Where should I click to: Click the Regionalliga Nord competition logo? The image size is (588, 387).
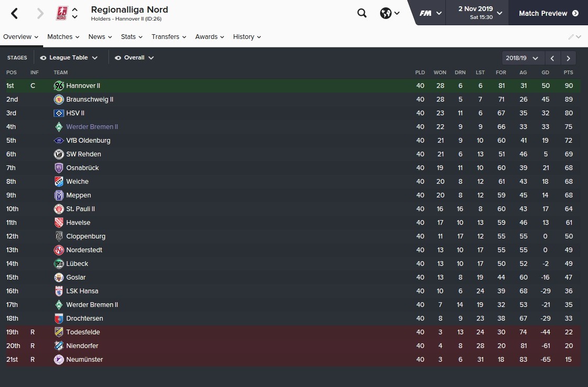pyautogui.click(x=62, y=13)
